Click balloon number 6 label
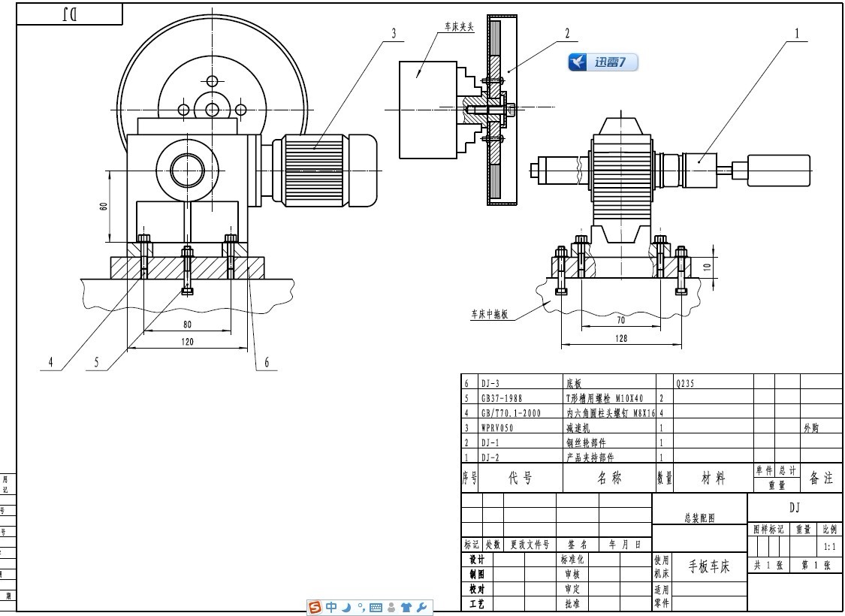 (x=266, y=363)
